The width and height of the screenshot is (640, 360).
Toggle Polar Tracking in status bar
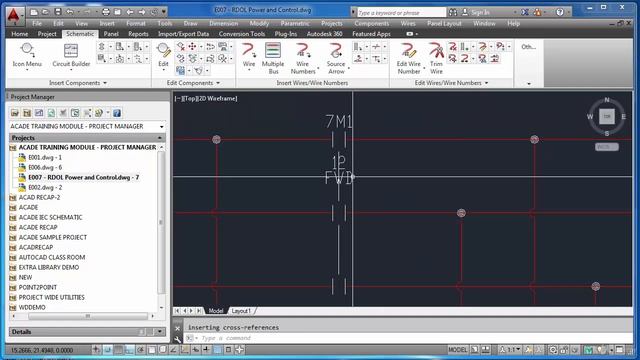(x=140, y=349)
